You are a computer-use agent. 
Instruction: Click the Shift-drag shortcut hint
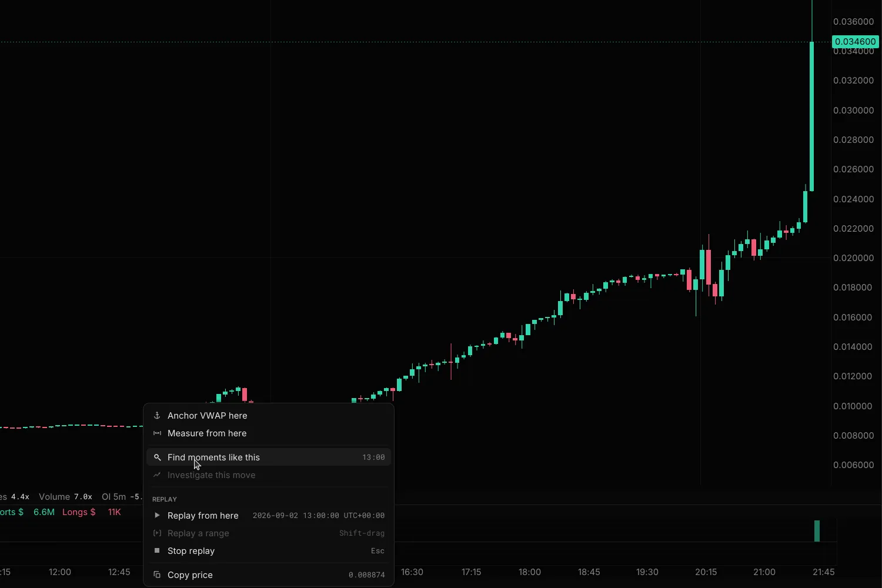pyautogui.click(x=362, y=533)
